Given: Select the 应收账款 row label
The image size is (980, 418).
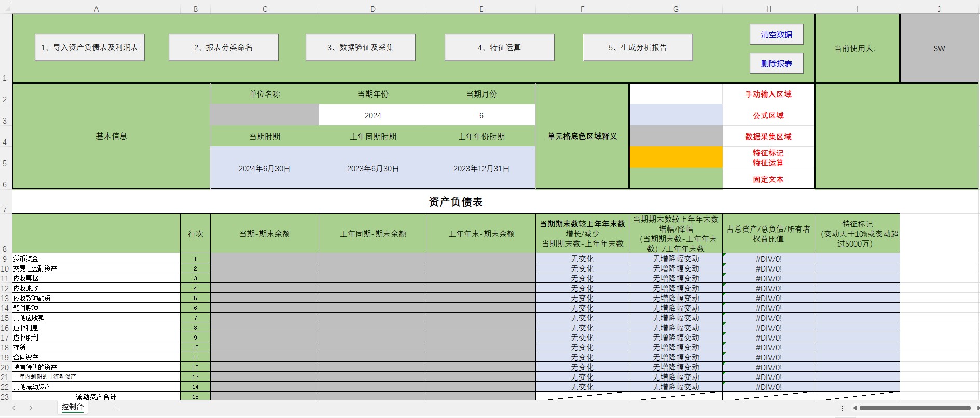Looking at the screenshot, I should click(x=96, y=288).
